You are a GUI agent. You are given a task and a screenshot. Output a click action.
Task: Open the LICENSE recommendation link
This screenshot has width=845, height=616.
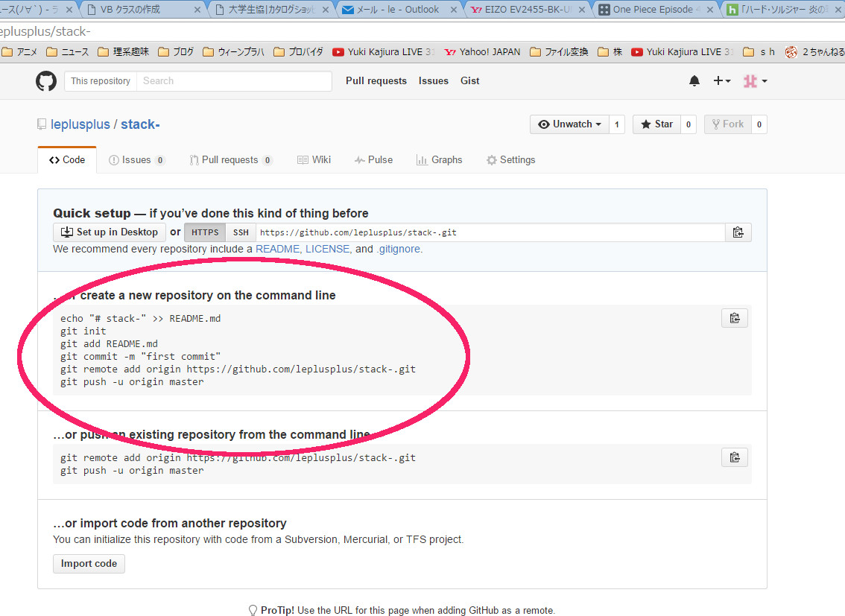coord(328,249)
